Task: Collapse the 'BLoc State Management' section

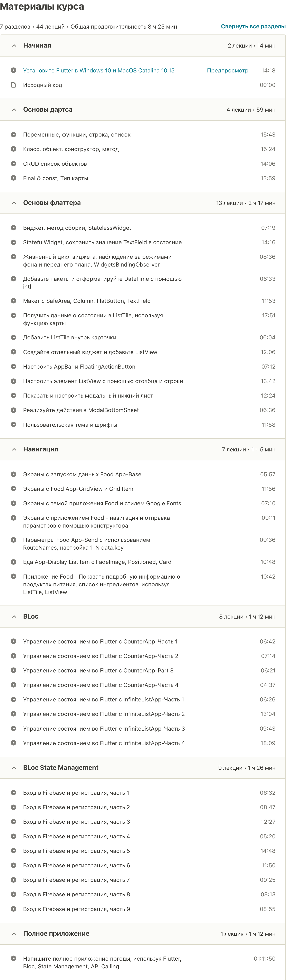Action: coord(14,767)
